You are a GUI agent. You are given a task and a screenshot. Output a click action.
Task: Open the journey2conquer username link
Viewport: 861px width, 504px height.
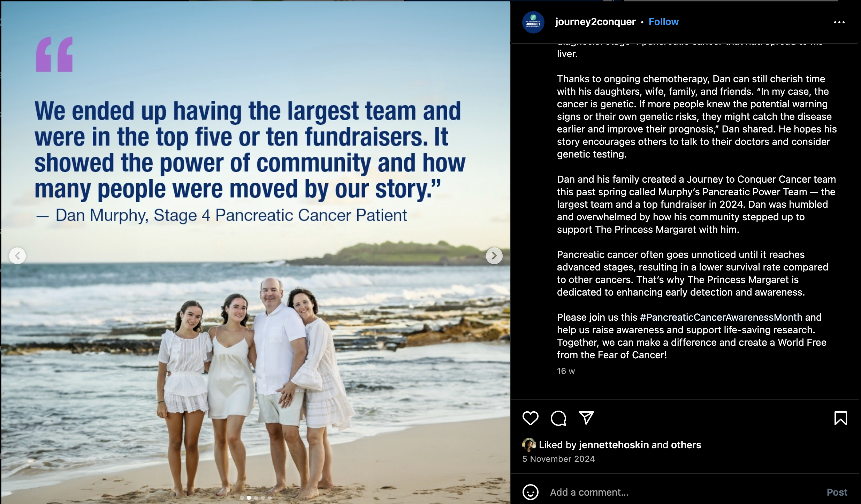(595, 22)
